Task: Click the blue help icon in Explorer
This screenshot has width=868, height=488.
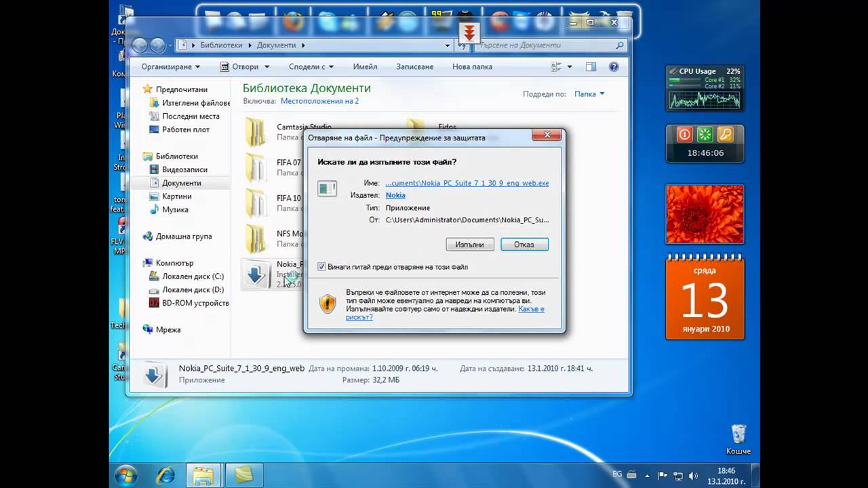Action: point(614,67)
